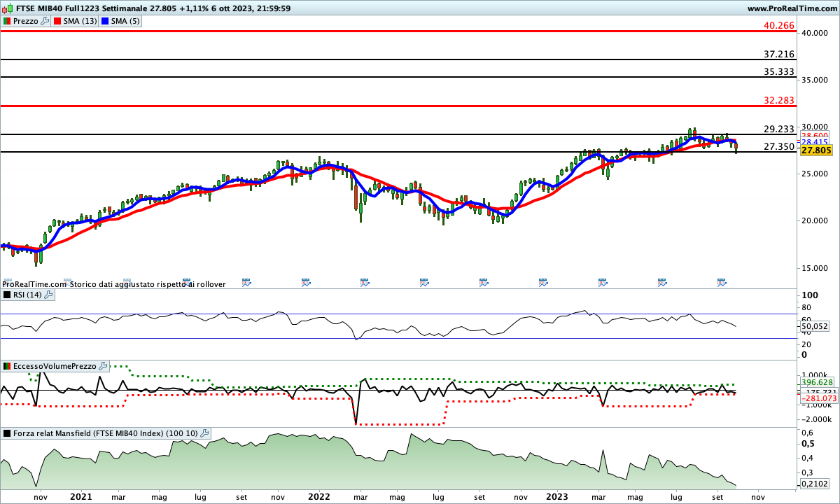Image resolution: width=840 pixels, height=504 pixels.
Task: Click rollover marker near June 2023
Action: coord(662,282)
